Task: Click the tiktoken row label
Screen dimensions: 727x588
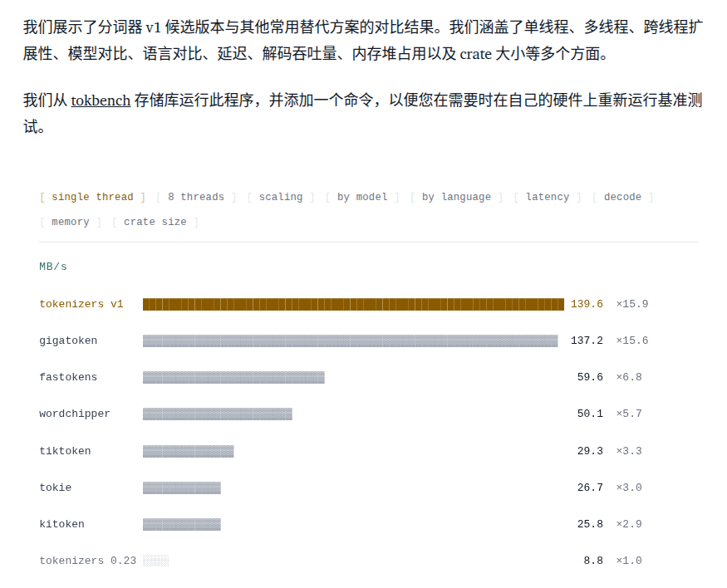Action: (65, 451)
